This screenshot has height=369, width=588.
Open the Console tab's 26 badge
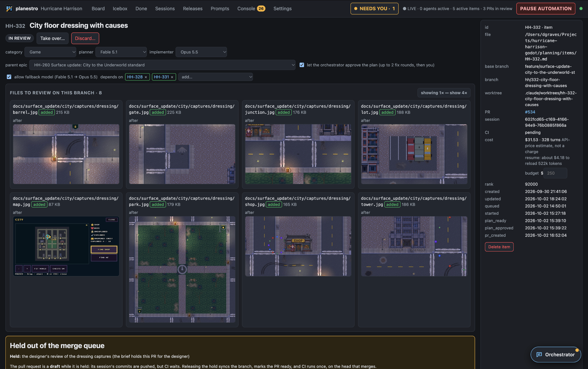(261, 9)
